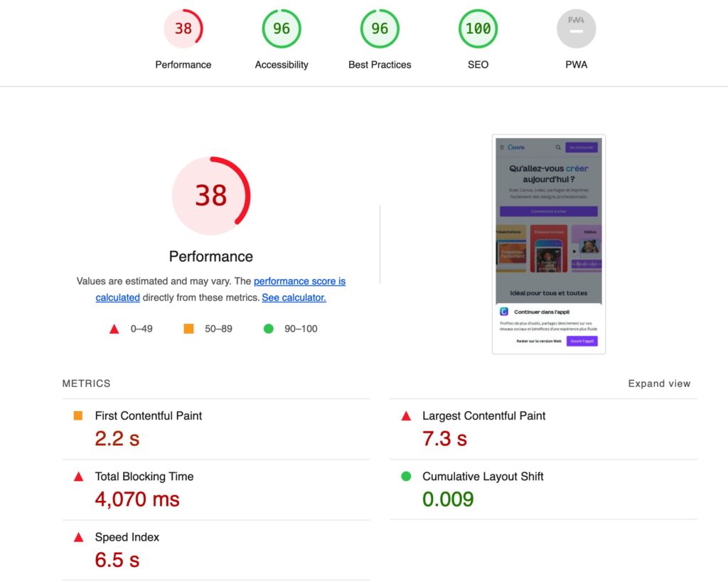Open the 'See calculator.' link
728x582 pixels.
[x=294, y=297]
